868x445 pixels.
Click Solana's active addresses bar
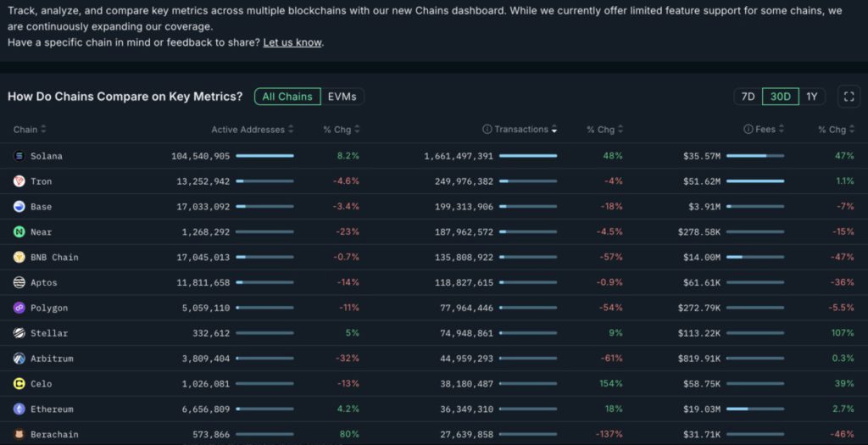tap(264, 156)
